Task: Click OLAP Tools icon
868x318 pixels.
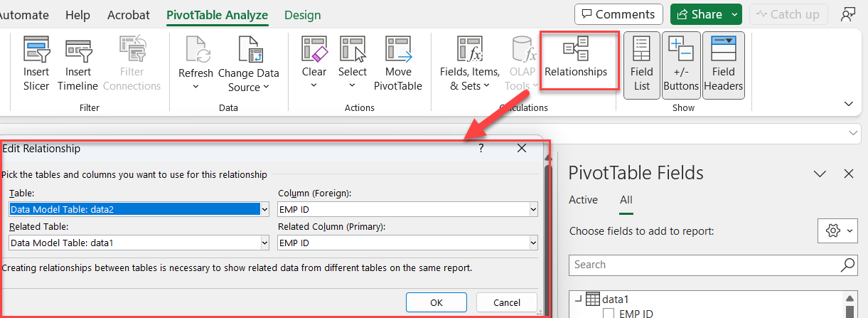Action: 524,49
